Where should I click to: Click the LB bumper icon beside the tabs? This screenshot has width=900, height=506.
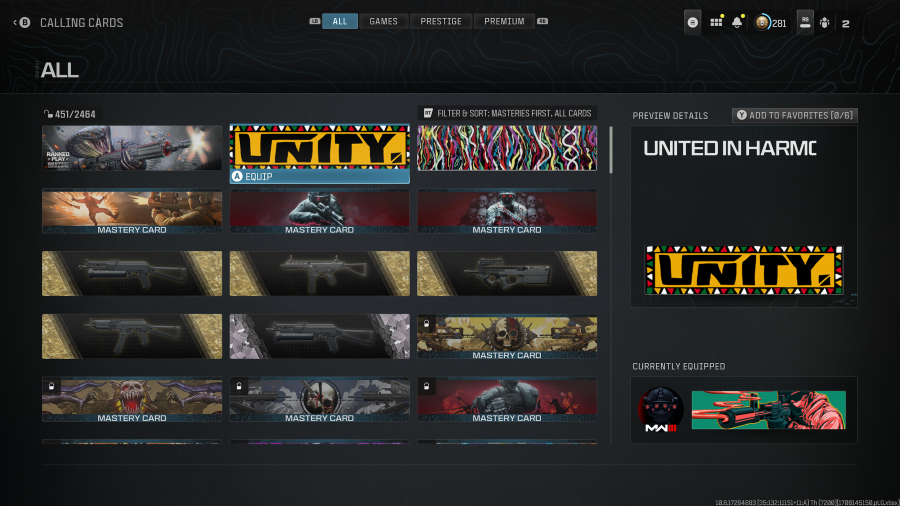(x=315, y=21)
